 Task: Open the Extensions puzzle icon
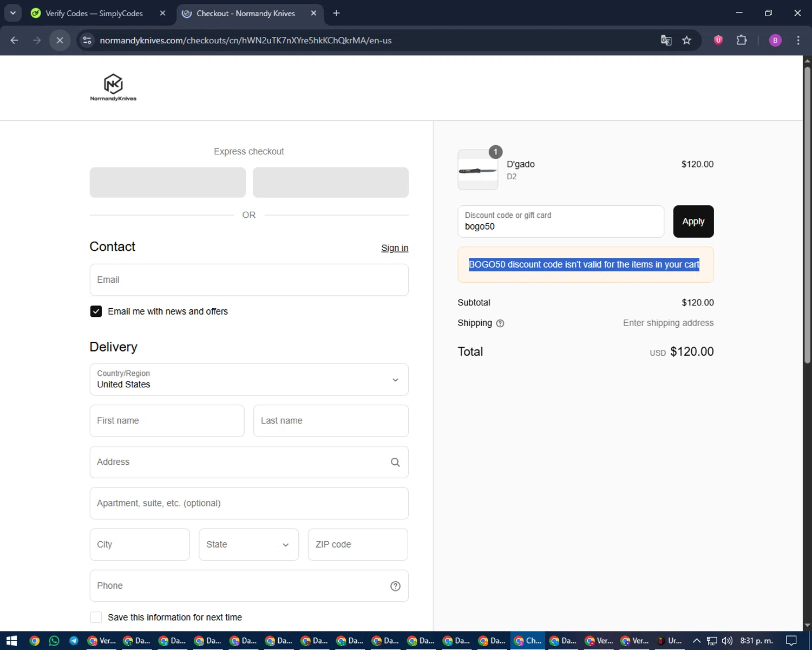click(x=742, y=40)
